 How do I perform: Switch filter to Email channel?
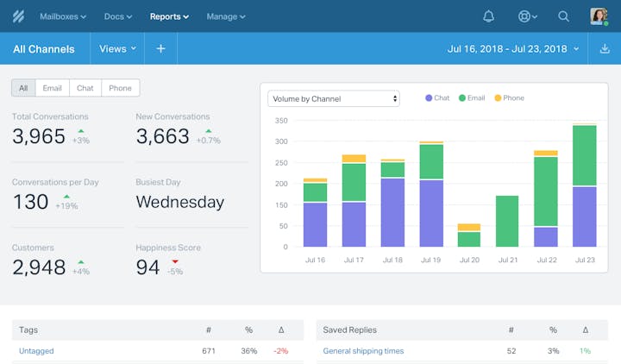click(53, 88)
